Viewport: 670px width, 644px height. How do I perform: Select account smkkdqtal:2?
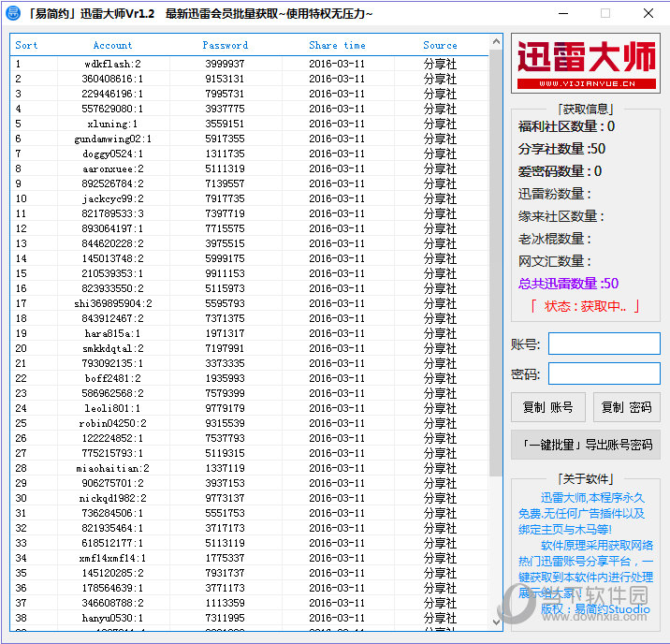click(x=113, y=348)
